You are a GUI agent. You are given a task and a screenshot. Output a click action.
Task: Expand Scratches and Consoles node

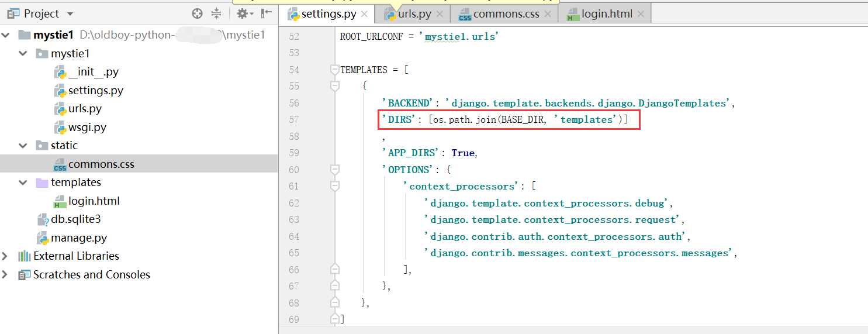click(5, 275)
